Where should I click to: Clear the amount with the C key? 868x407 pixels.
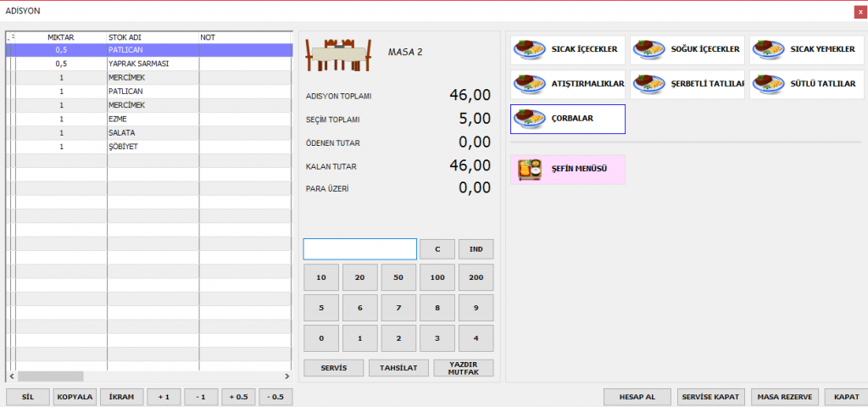pos(437,249)
